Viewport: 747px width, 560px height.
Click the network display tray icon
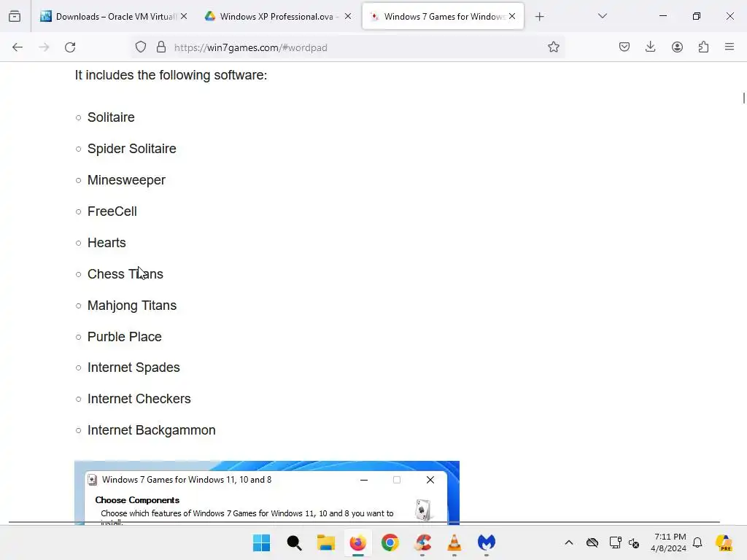pos(615,542)
